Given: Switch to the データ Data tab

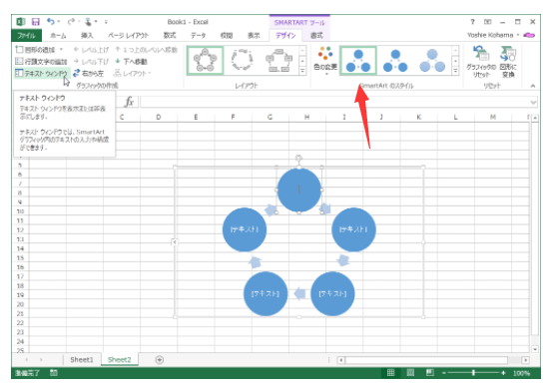Looking at the screenshot, I should (199, 35).
